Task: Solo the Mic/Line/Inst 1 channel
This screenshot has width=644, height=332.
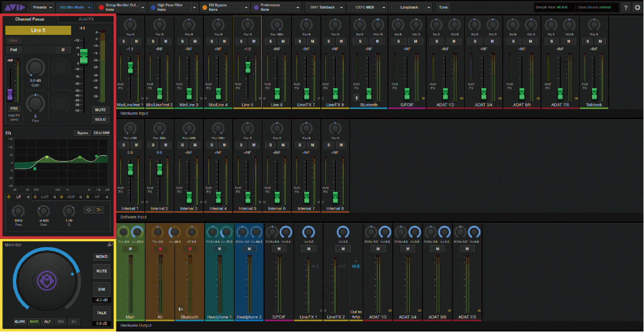Action: click(123, 41)
